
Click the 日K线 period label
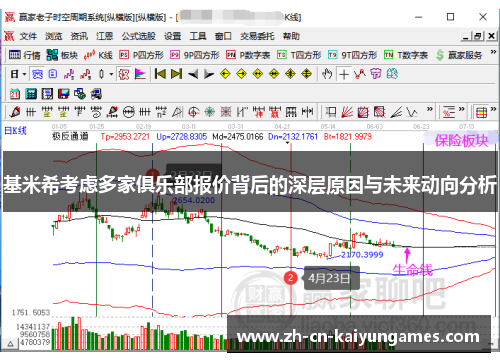15,131
